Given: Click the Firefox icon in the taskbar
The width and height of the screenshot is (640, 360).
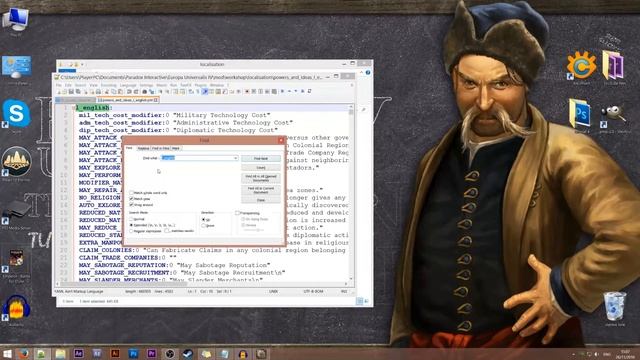Looking at the screenshot, I should [x=24, y=353].
